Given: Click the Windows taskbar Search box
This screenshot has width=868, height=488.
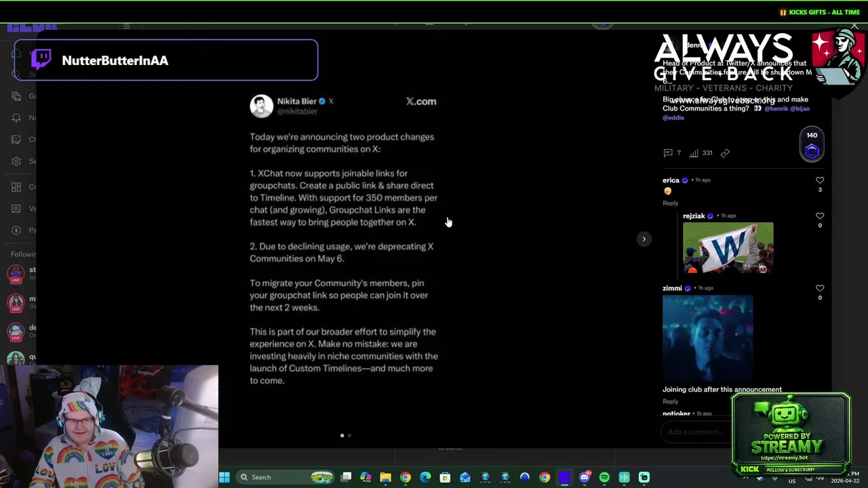Looking at the screenshot, I should pyautogui.click(x=286, y=477).
